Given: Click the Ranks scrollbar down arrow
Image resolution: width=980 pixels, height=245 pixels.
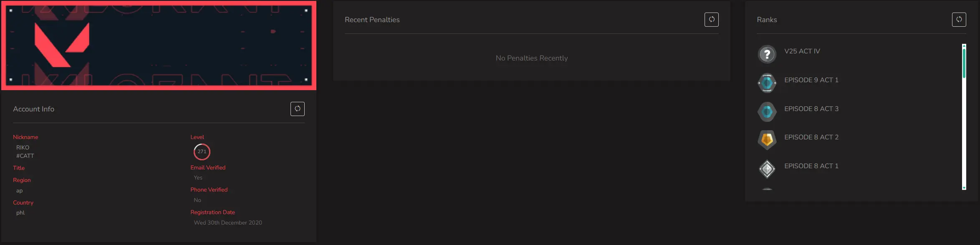Looking at the screenshot, I should coord(964,188).
